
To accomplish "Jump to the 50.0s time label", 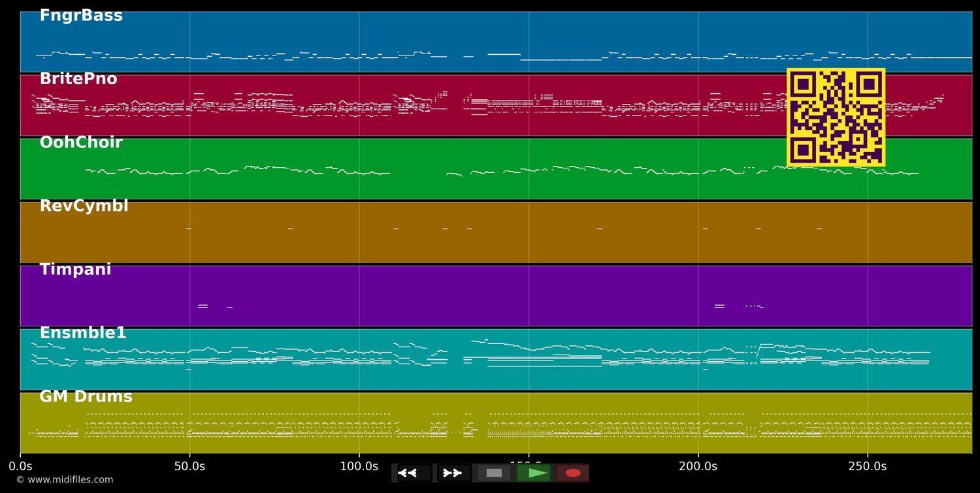I will [189, 466].
